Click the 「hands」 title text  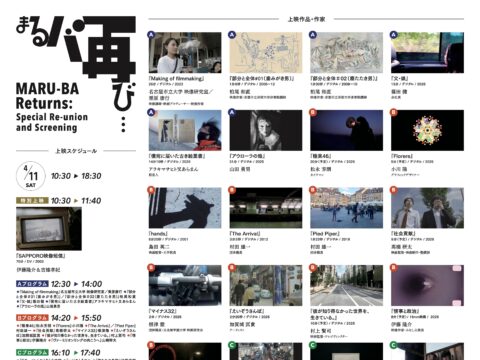(x=158, y=234)
